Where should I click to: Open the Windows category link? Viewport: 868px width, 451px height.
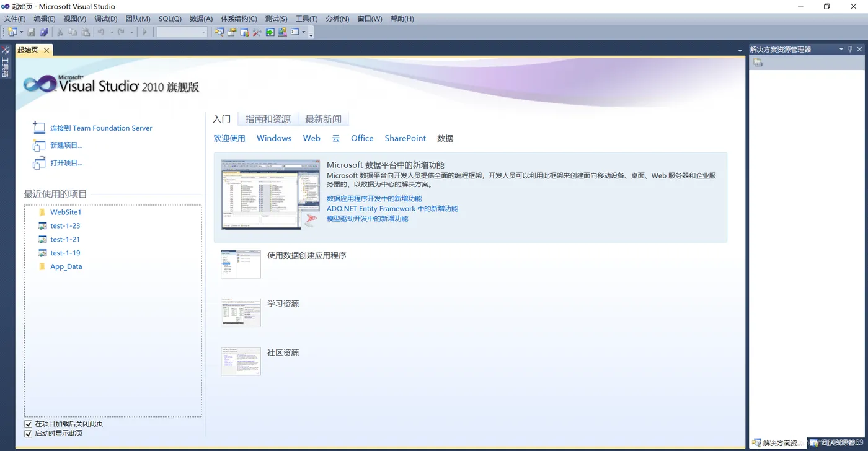coord(274,138)
